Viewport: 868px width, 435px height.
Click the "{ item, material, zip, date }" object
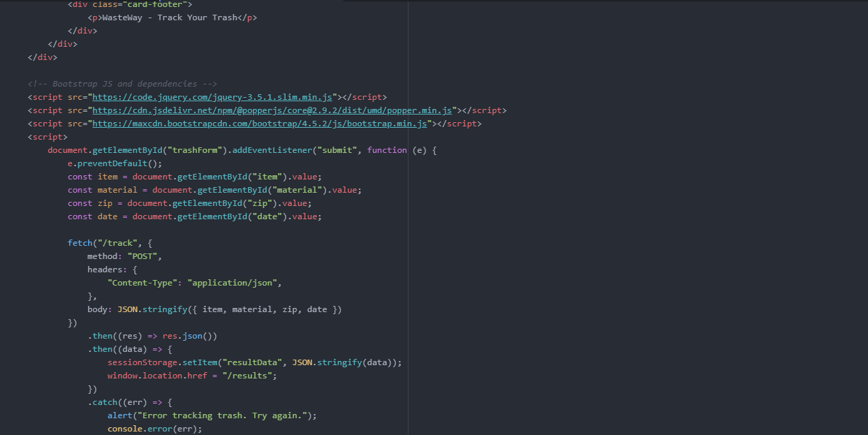(265, 309)
